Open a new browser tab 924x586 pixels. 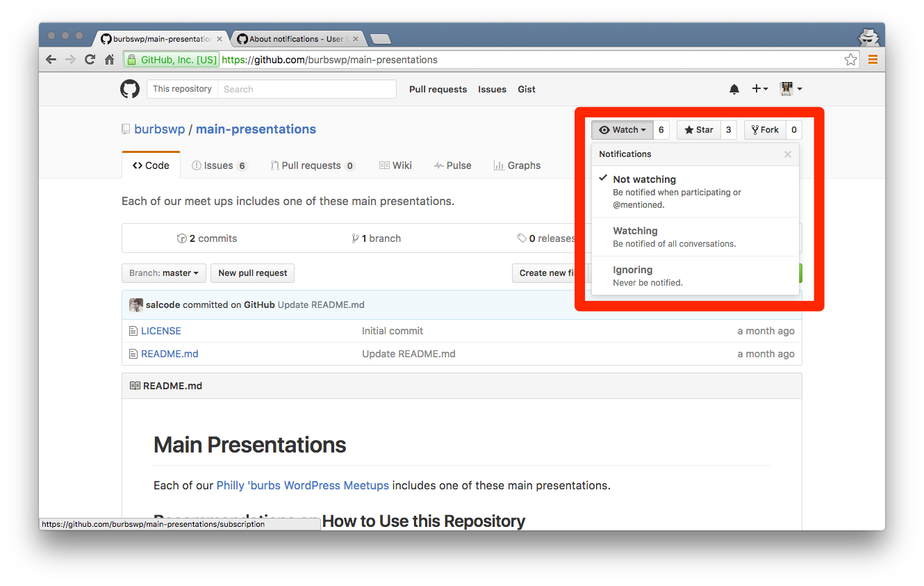tap(381, 40)
